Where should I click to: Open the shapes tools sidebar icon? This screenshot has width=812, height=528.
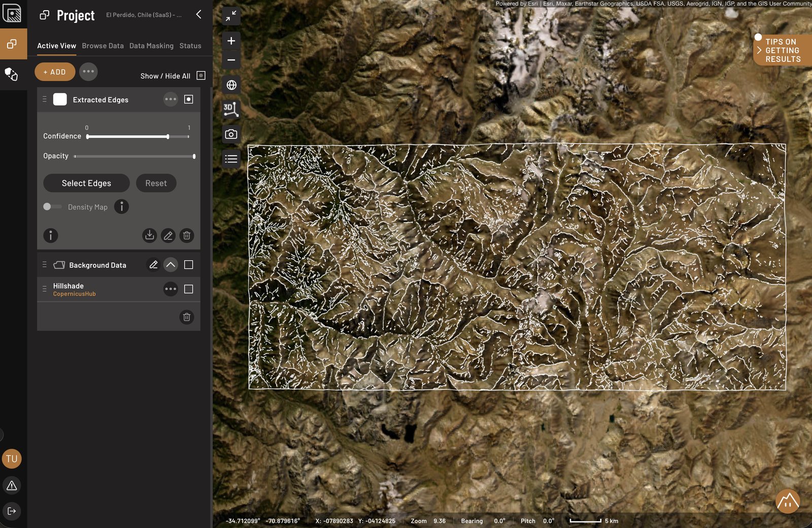[11, 75]
